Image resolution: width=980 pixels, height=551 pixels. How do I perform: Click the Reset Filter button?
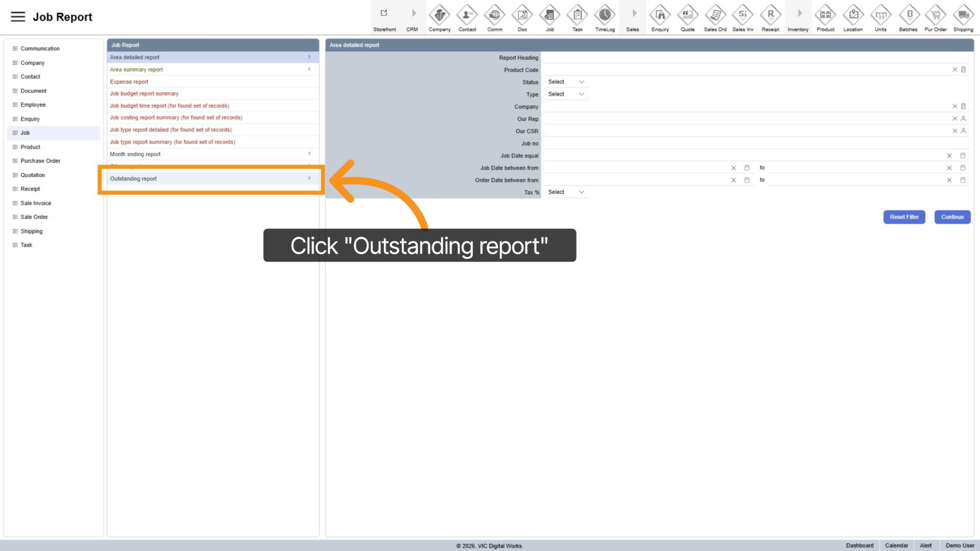904,217
